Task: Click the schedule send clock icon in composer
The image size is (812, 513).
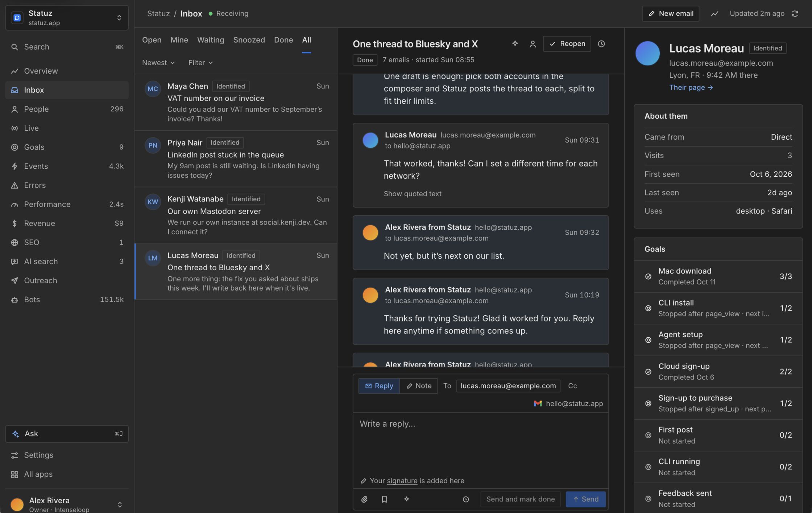Action: 466,499
